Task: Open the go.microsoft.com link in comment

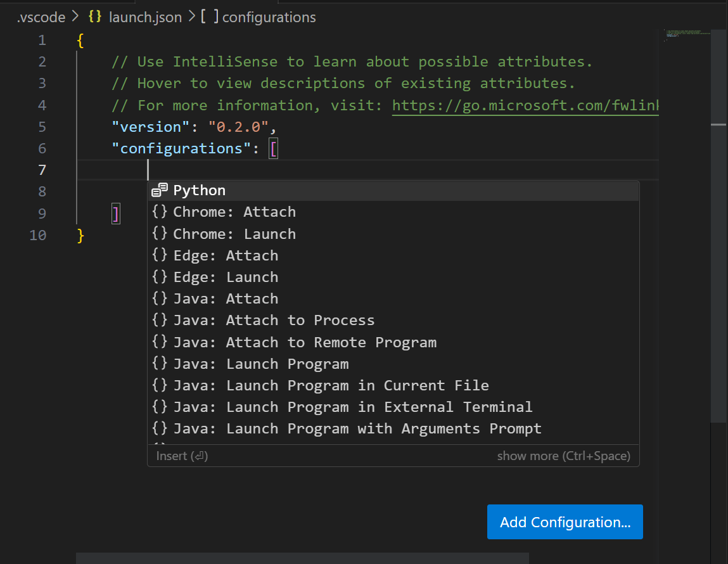Action: click(525, 106)
